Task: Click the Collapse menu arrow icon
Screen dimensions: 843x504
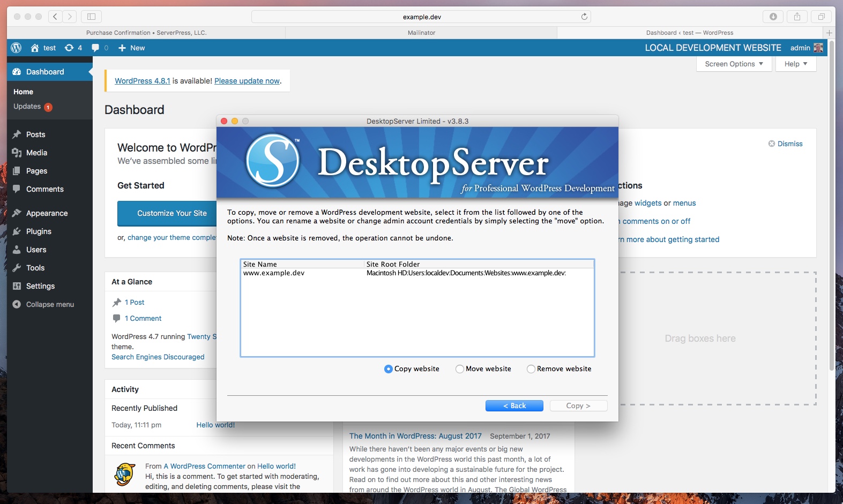Action: (17, 304)
